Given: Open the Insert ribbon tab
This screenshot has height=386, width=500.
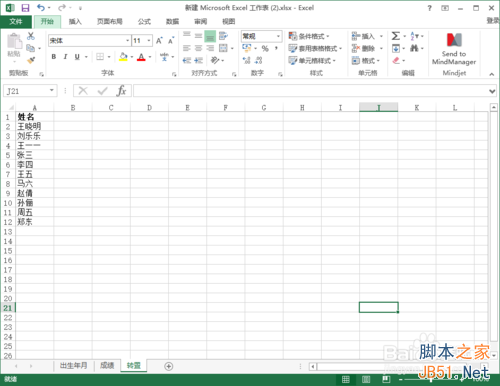Looking at the screenshot, I should [75, 22].
